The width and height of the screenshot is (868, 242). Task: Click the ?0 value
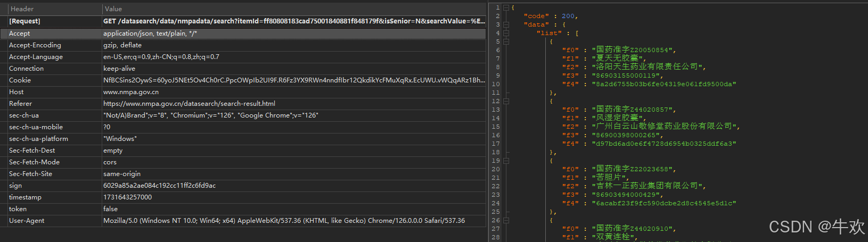pyautogui.click(x=107, y=127)
